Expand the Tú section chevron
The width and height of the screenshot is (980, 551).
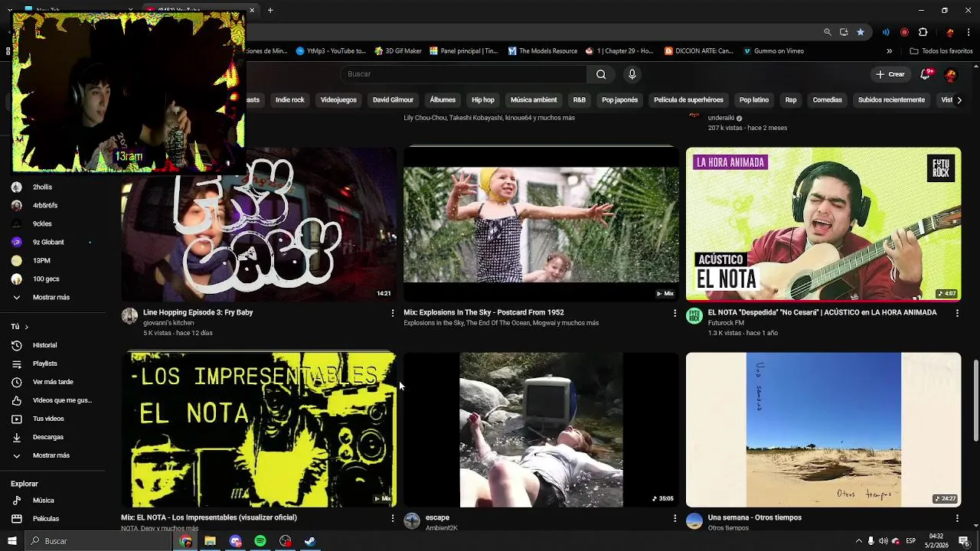26,327
